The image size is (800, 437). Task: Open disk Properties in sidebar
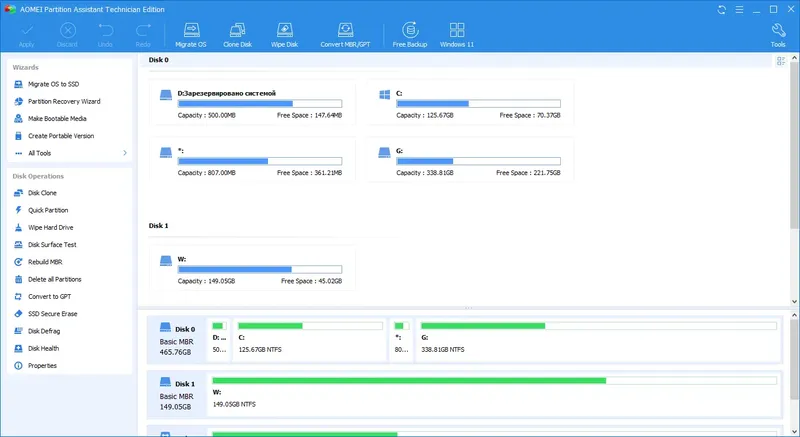tap(42, 366)
